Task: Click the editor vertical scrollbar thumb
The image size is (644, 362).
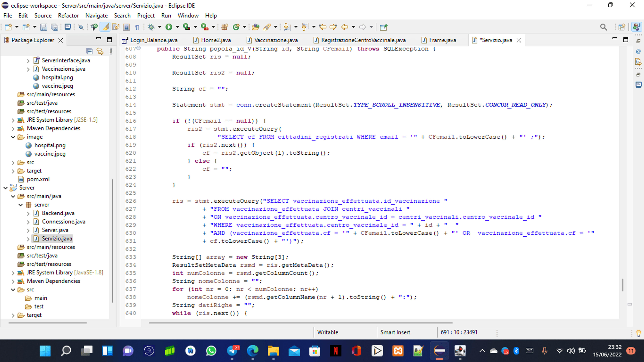Action: pos(623,285)
